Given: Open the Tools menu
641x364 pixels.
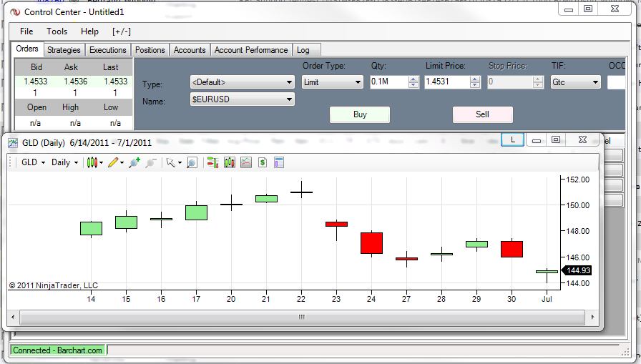Looking at the screenshot, I should point(57,31).
